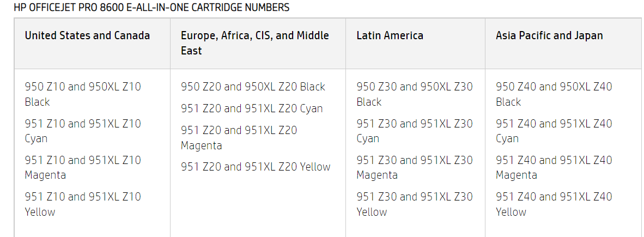The height and width of the screenshot is (237, 644).
Task: Select the 951 Z30 and 951XL Z30 Yellow entry
Action: 415,204
